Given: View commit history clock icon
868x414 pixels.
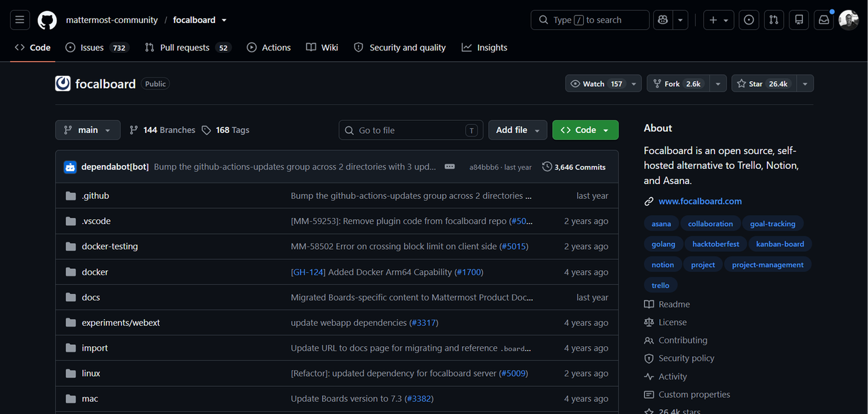Looking at the screenshot, I should (x=547, y=166).
